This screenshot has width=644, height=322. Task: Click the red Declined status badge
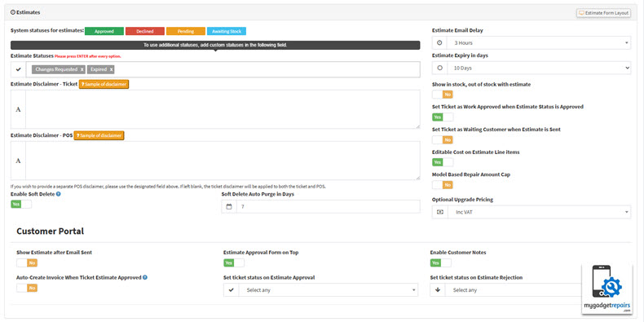(145, 31)
